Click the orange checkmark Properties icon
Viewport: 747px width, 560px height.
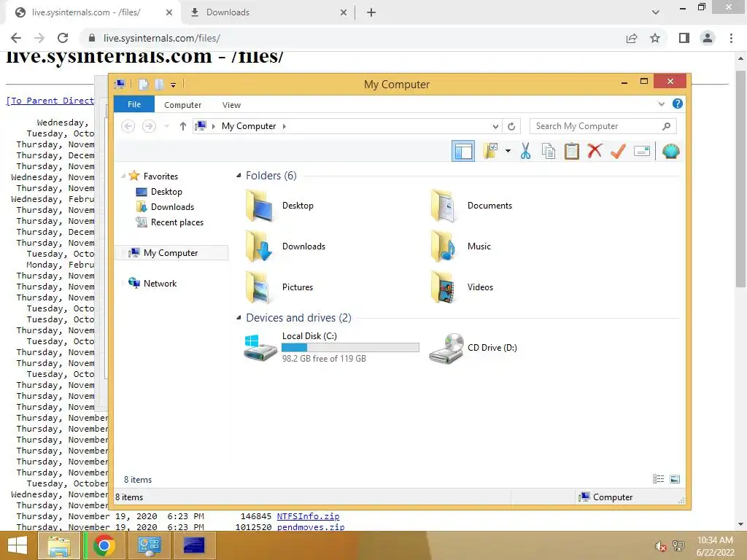pos(618,152)
